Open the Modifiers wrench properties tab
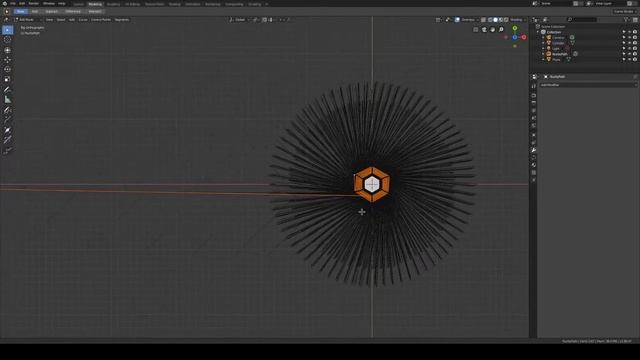This screenshot has height=360, width=640. pyautogui.click(x=534, y=150)
